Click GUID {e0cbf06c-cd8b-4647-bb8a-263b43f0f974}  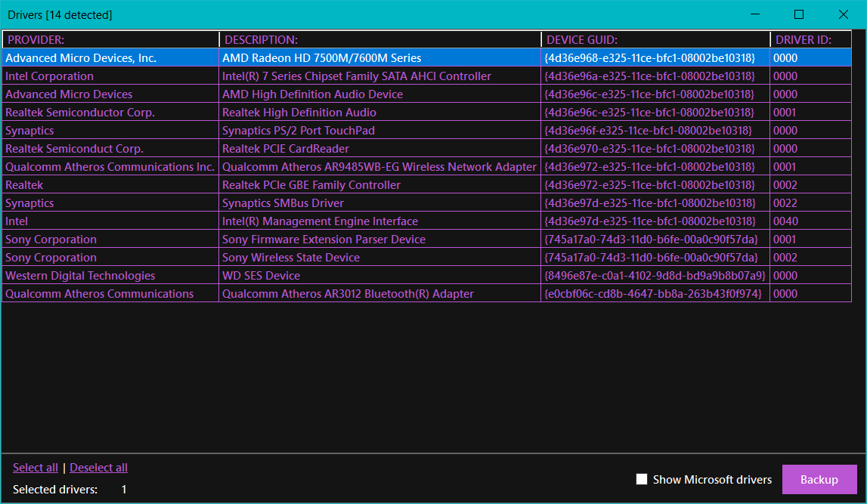(655, 293)
